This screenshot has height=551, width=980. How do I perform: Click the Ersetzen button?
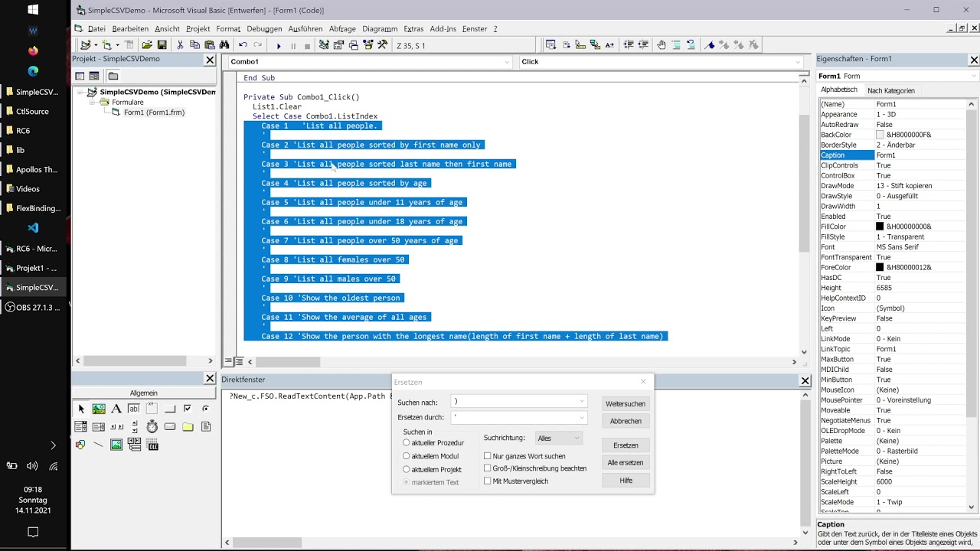[626, 445]
